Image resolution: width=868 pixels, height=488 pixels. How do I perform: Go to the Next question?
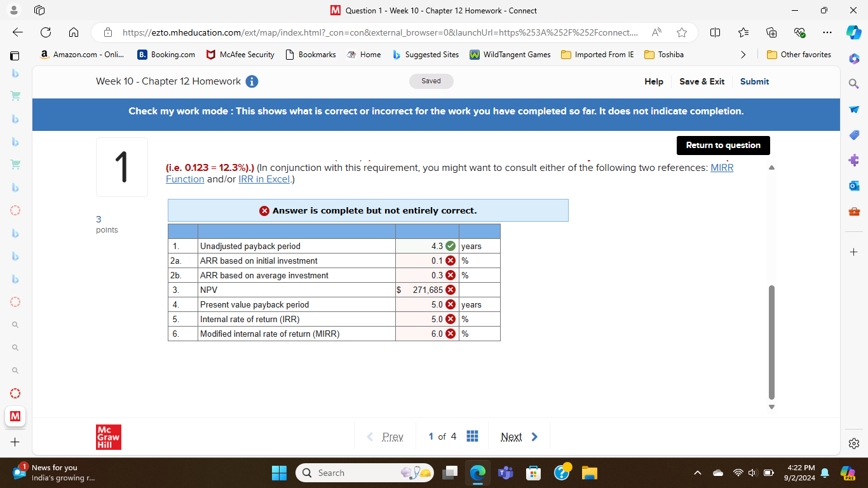point(519,437)
